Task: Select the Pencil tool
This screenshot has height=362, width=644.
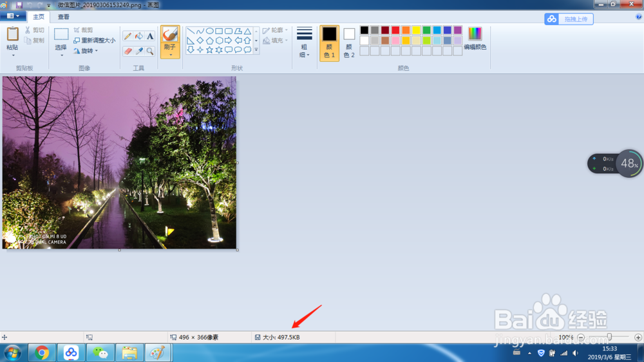Action: [128, 36]
